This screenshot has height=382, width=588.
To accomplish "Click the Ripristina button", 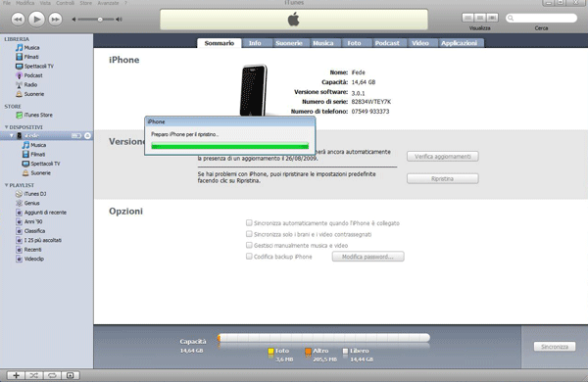I will (443, 179).
